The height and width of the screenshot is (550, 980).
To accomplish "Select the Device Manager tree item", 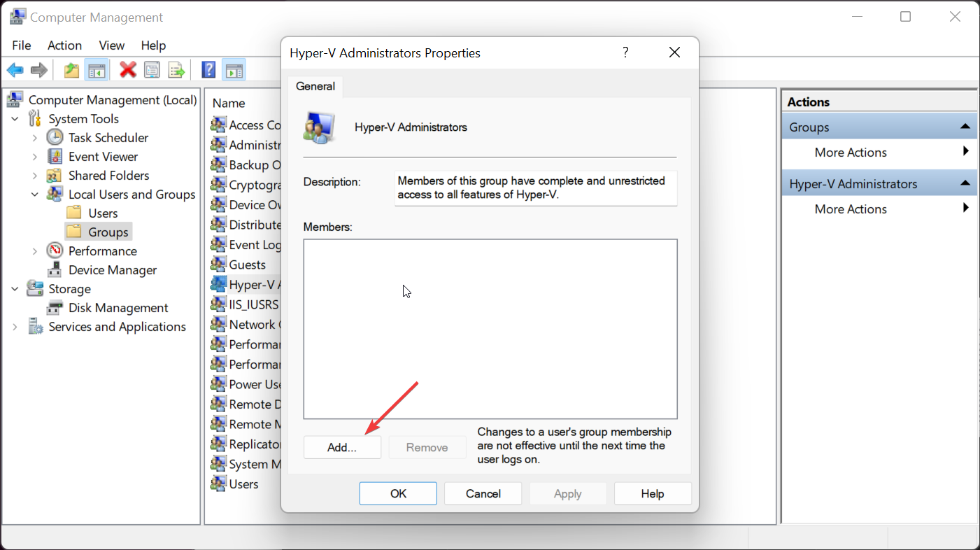I will 113,269.
